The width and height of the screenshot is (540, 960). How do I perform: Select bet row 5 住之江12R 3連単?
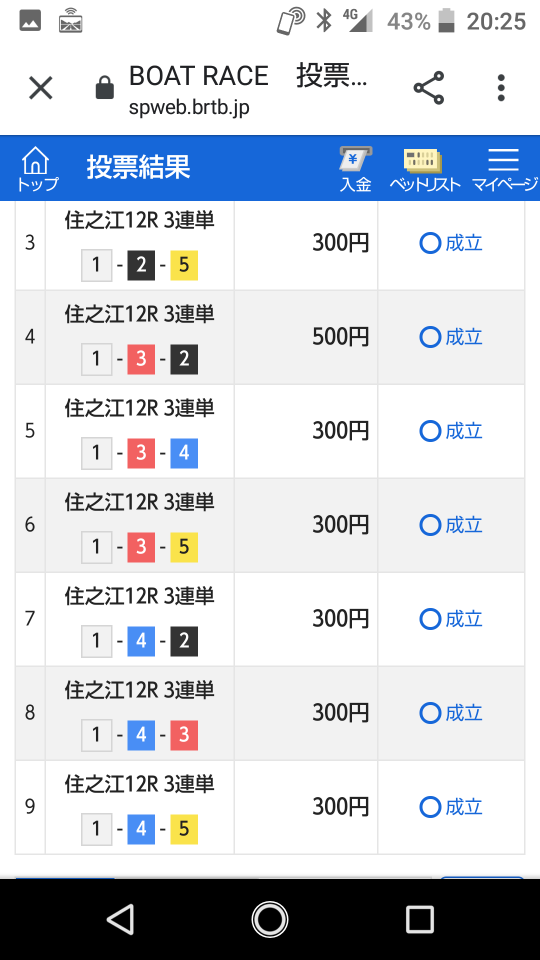269,431
